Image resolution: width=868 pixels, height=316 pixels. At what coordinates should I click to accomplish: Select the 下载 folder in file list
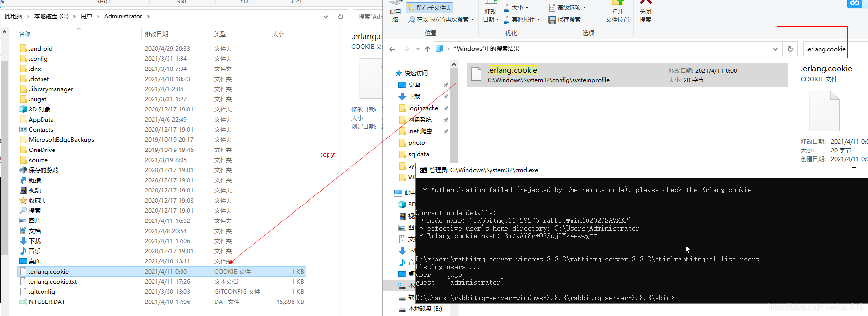(35, 241)
